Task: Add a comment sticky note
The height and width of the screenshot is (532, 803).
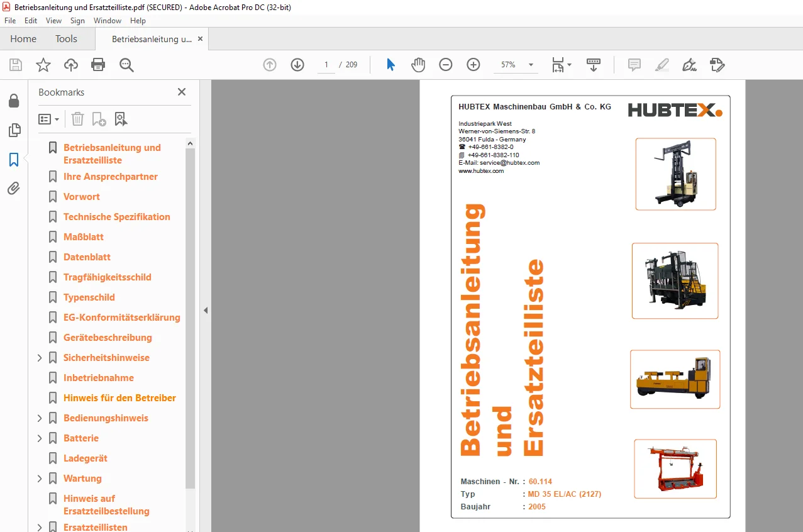Action: click(634, 65)
